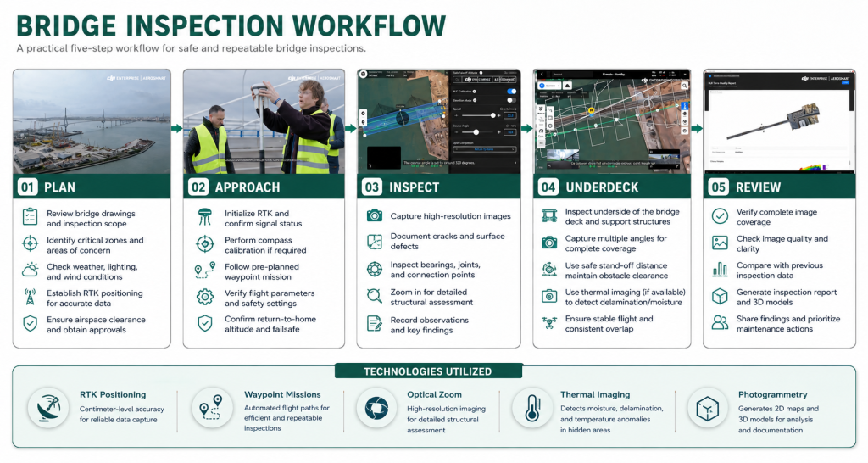Toggle the R/C Calibration switch in the Inspect screenshot
Viewport: 868px width, 463px height.
(511, 92)
